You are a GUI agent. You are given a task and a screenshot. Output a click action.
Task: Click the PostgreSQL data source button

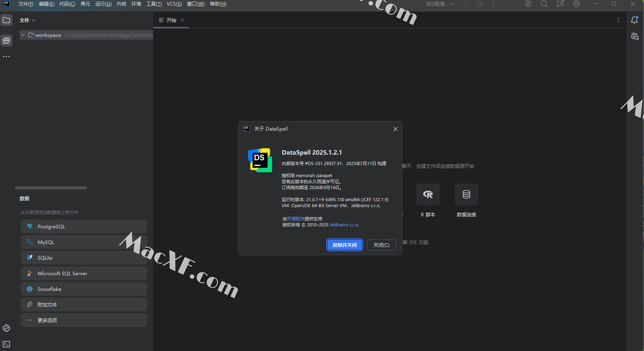pos(84,226)
